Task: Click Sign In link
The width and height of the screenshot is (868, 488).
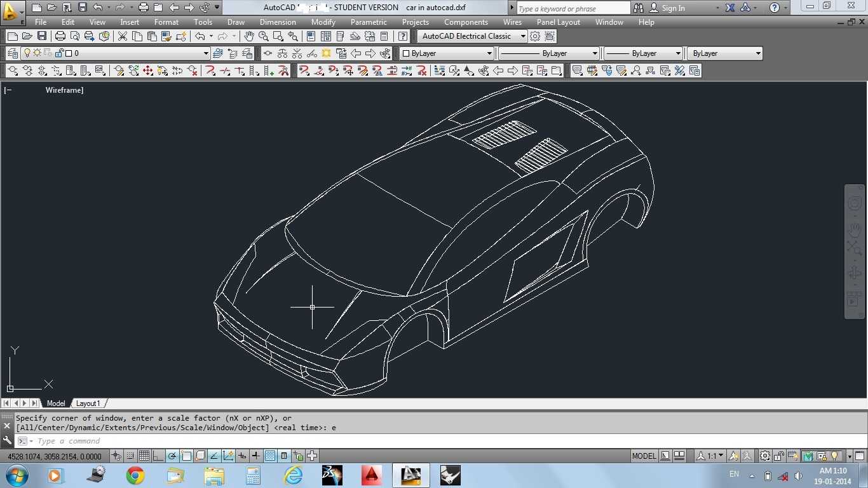Action: (x=673, y=8)
